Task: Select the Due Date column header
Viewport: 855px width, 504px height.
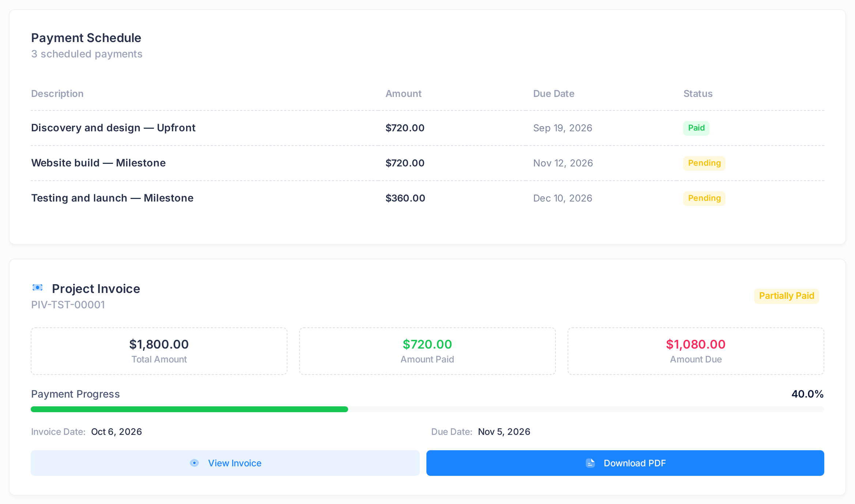Action: click(x=554, y=94)
